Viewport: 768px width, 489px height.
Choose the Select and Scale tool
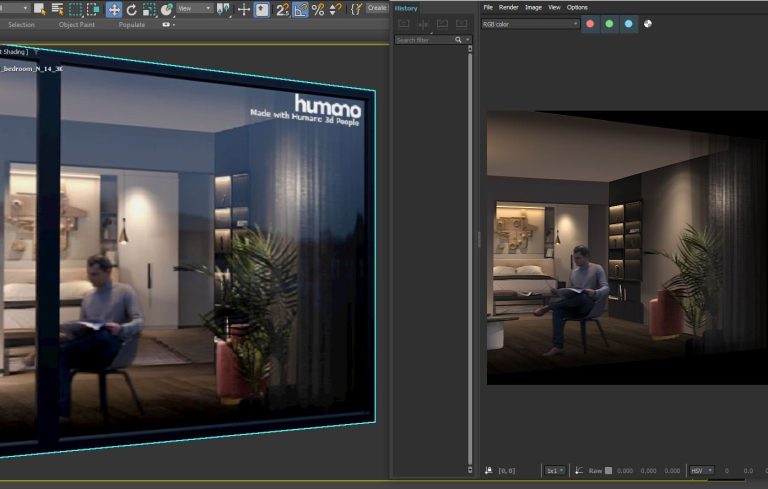coord(148,9)
